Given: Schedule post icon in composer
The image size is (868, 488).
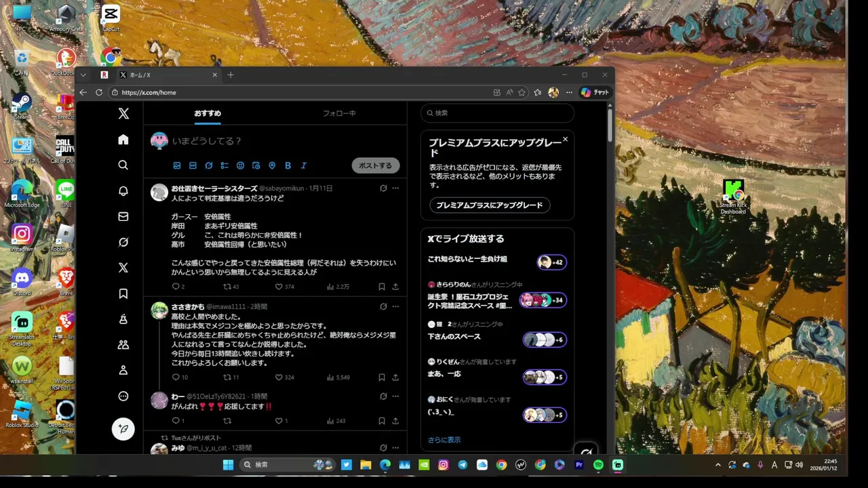Looking at the screenshot, I should pyautogui.click(x=256, y=165).
